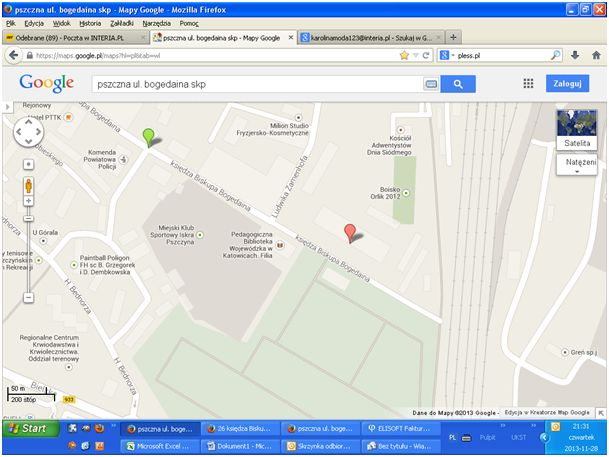The height and width of the screenshot is (457, 609).
Task: Click the my-location button above pegman
Action: (28, 164)
